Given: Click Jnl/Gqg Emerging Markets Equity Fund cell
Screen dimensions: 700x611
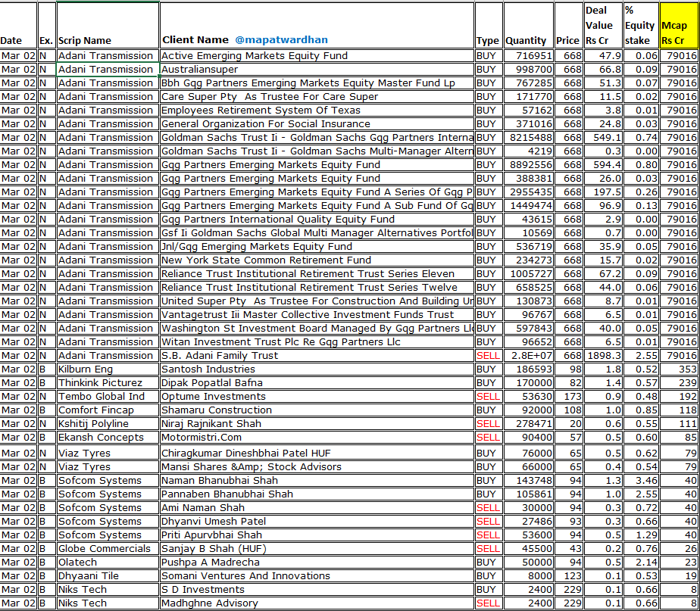Looking at the screenshot, I should tap(317, 246).
